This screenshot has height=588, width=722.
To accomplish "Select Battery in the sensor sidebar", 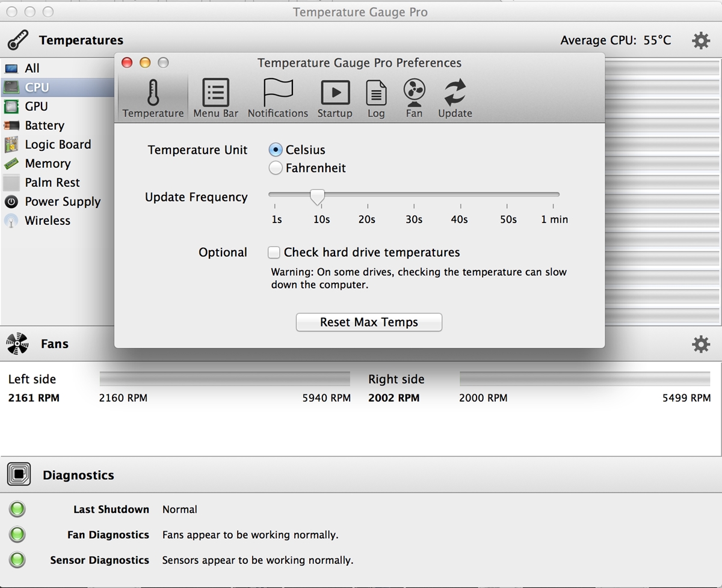I will point(57,126).
